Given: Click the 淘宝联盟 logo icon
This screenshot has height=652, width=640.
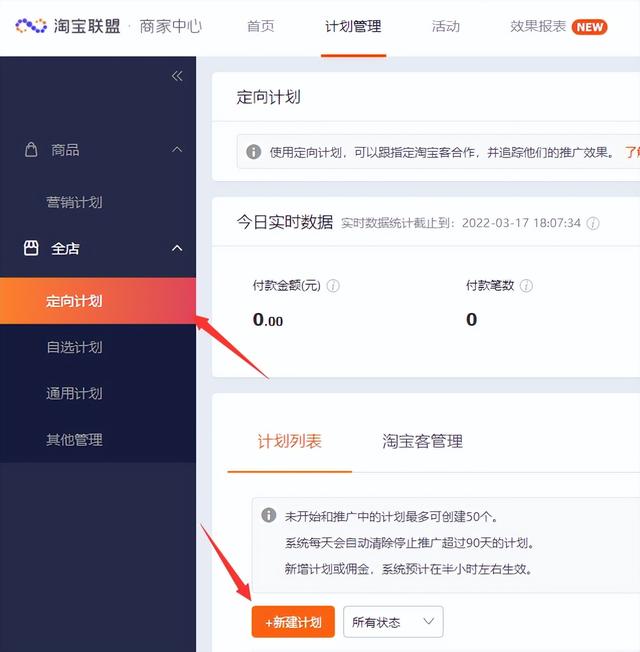Looking at the screenshot, I should [x=31, y=26].
